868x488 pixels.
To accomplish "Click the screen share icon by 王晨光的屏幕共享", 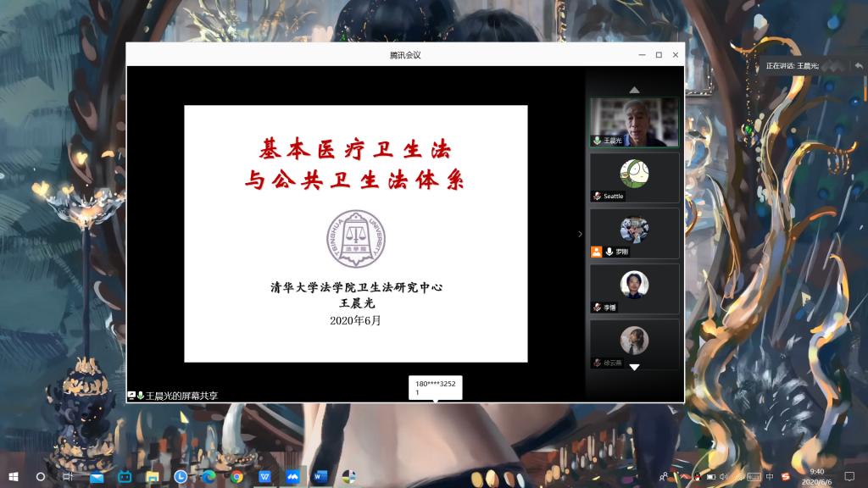I will [x=132, y=396].
